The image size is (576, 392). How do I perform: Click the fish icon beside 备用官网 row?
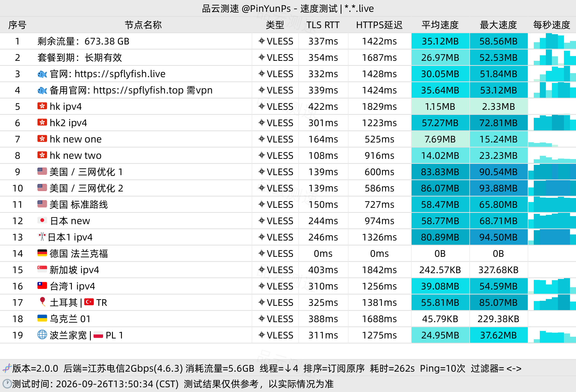(42, 90)
